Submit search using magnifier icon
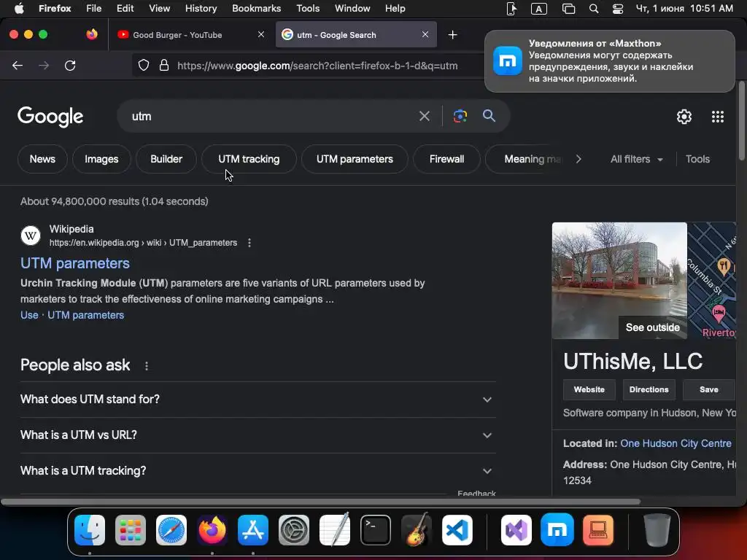Image resolution: width=747 pixels, height=560 pixels. [489, 116]
